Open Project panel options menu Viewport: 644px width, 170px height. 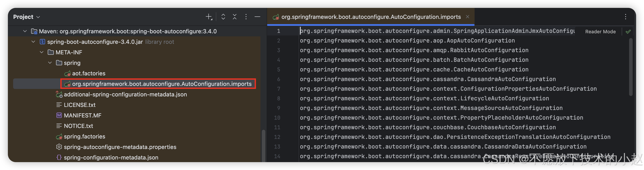click(x=246, y=17)
